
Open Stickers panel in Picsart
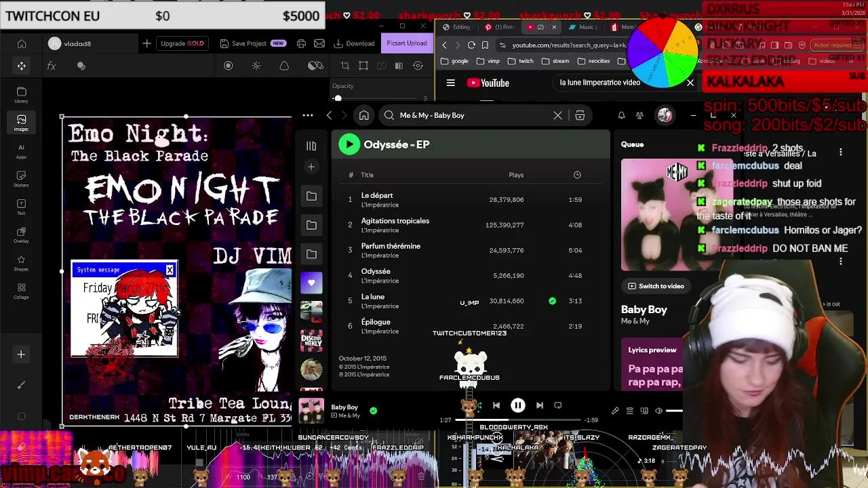pos(22,179)
